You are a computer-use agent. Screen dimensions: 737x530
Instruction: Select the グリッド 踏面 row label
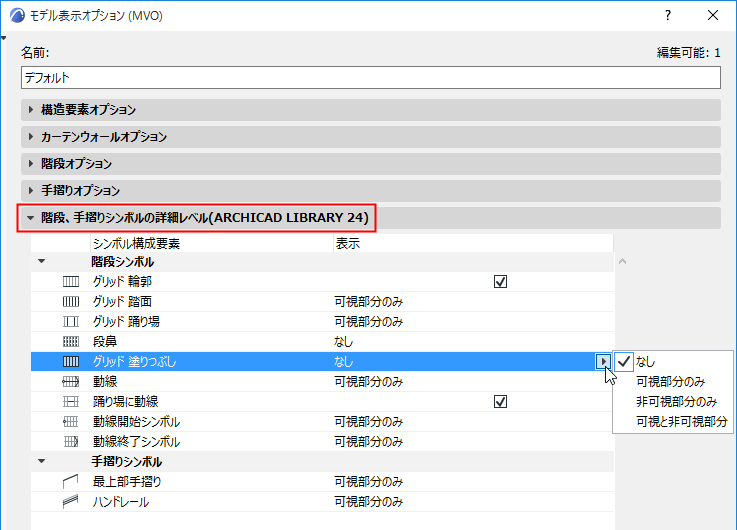click(x=122, y=302)
